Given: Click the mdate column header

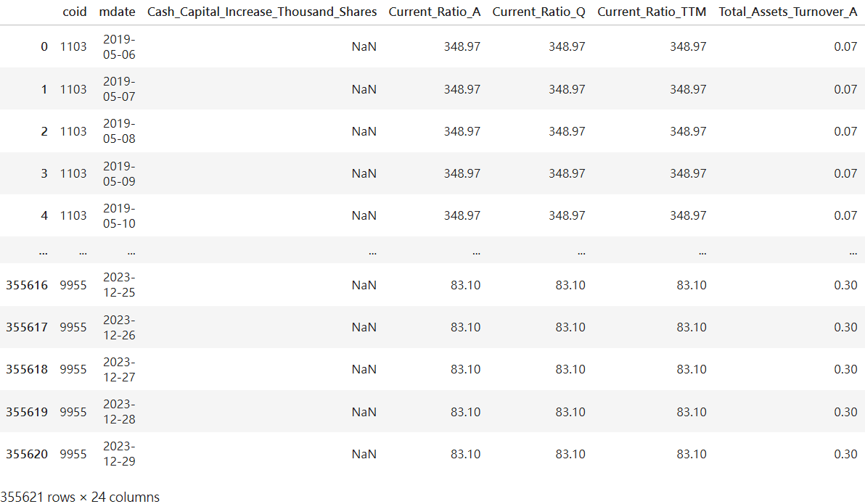Looking at the screenshot, I should [117, 12].
